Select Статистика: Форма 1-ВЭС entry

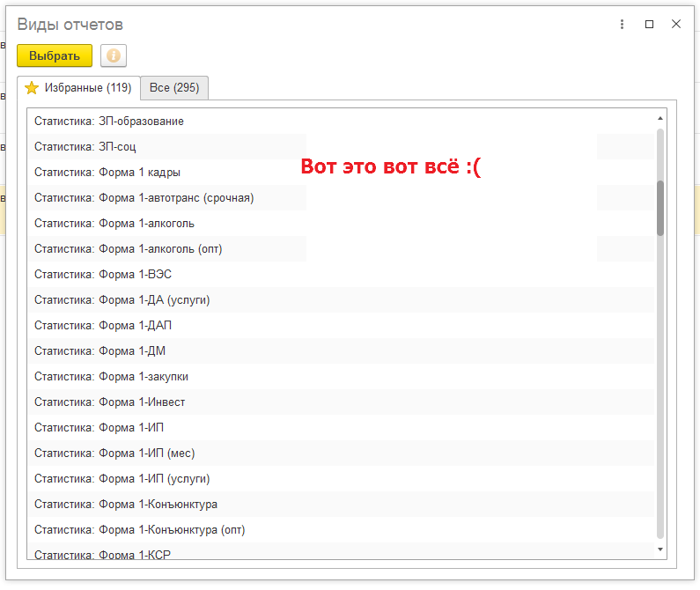[x=103, y=275]
